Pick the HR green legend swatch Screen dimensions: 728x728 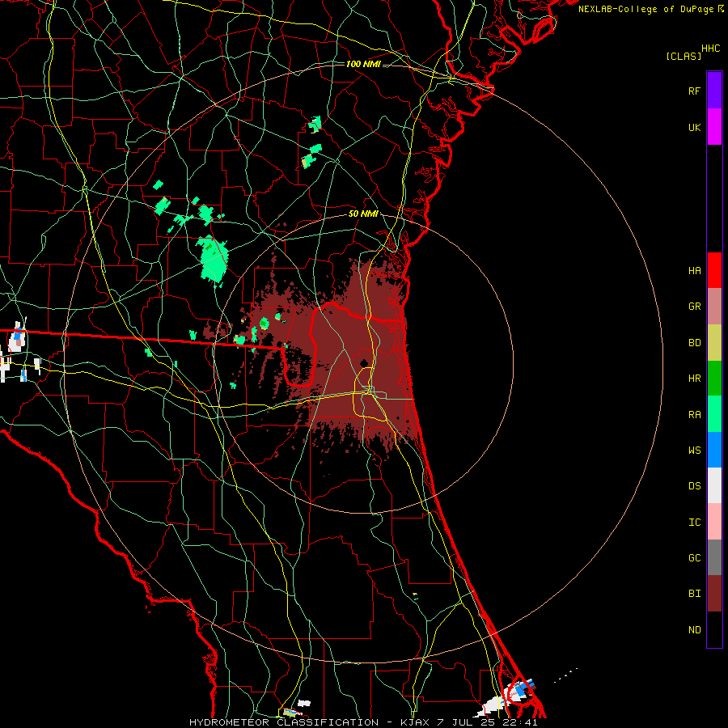coord(714,379)
